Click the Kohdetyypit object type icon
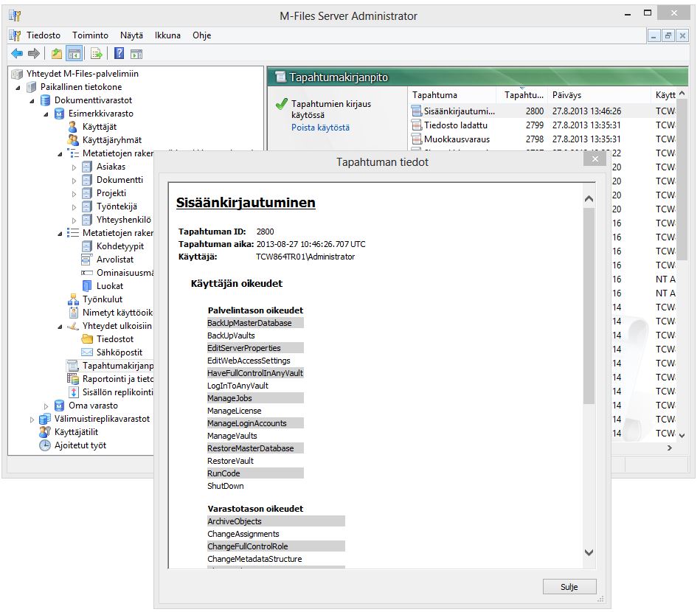The image size is (700, 612). pos(87,246)
